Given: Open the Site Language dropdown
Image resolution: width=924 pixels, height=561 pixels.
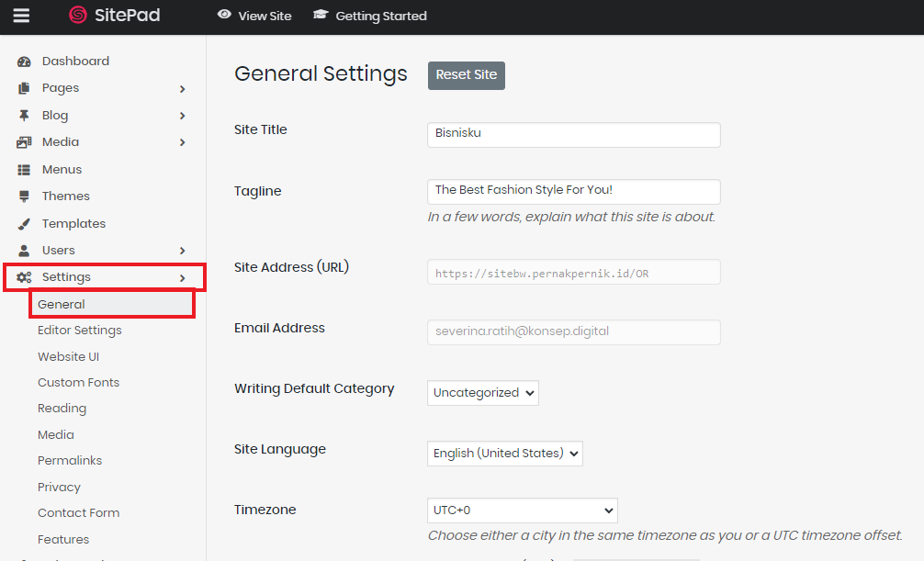Looking at the screenshot, I should coord(504,454).
